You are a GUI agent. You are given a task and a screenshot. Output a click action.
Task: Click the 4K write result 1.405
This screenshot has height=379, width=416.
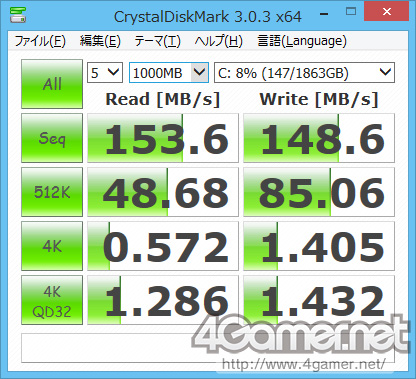click(x=319, y=246)
